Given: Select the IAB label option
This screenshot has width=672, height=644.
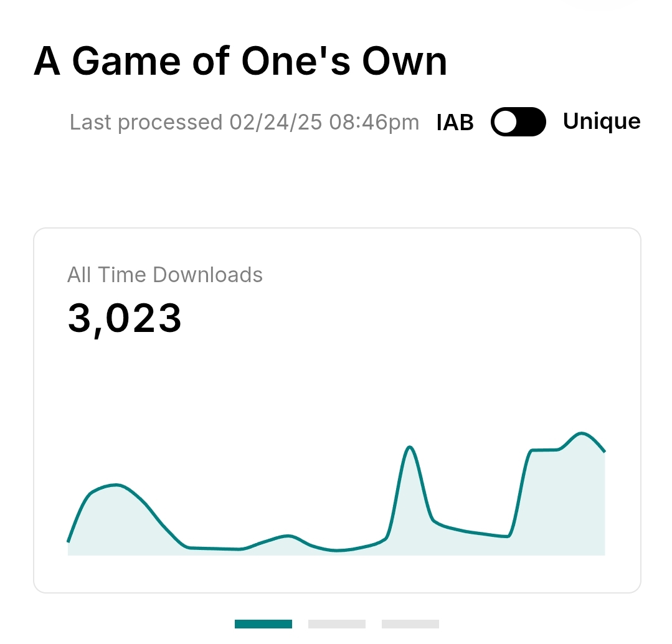Looking at the screenshot, I should (x=455, y=123).
